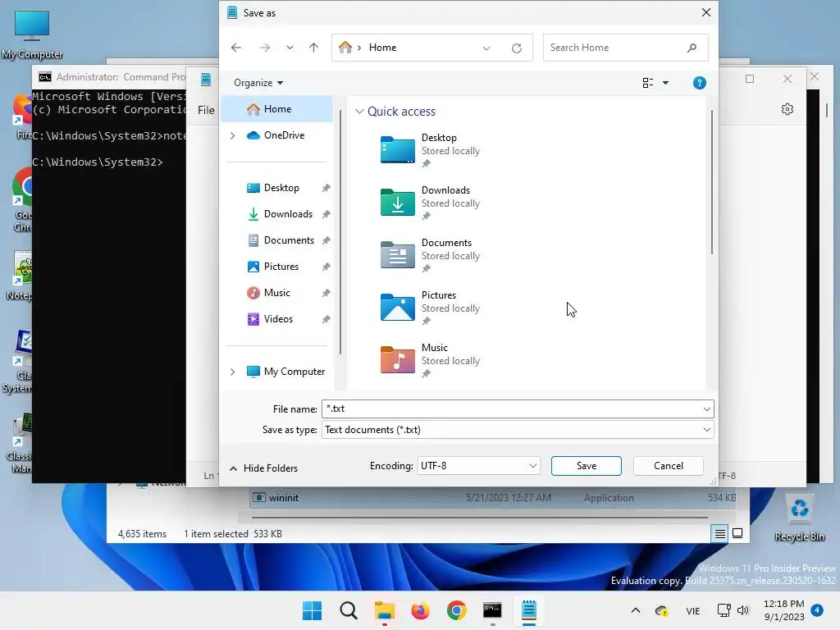The image size is (840, 630).
Task: Select wininit row in File Explorer
Action: 493,498
